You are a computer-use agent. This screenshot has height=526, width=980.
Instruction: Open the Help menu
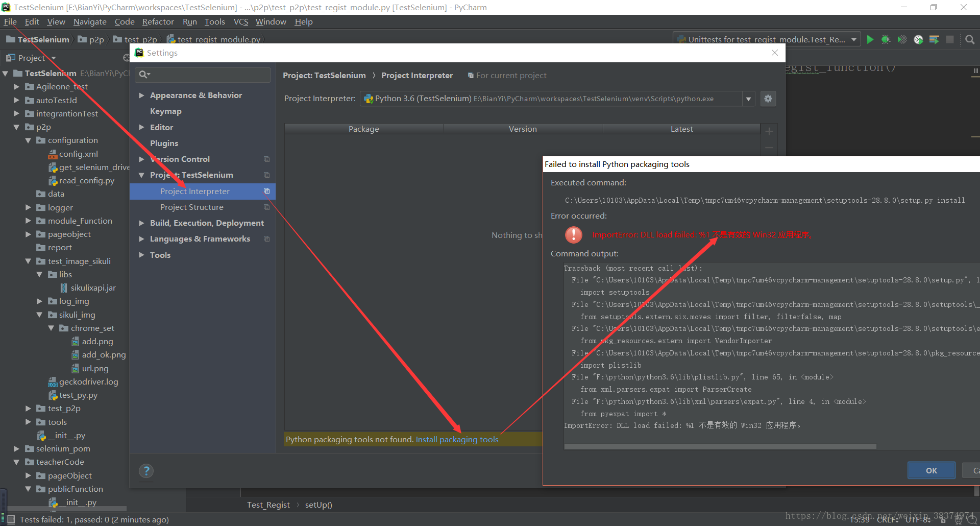pyautogui.click(x=304, y=21)
